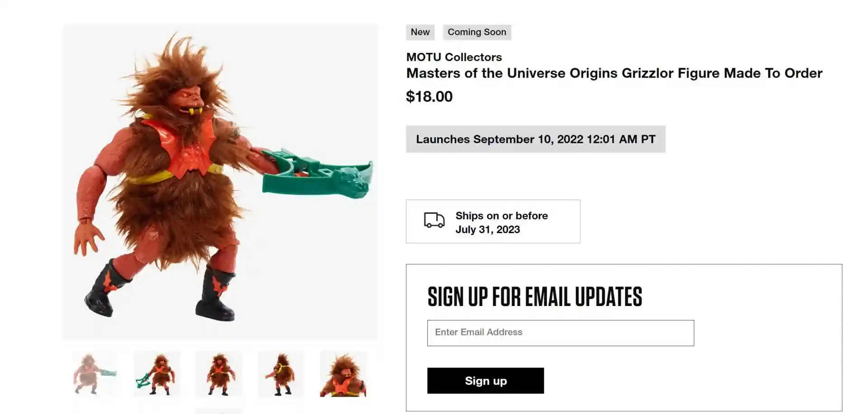Viewport: 868px width, 414px height.
Task: Select the partially visible bottom thumbnail
Action: click(219, 411)
